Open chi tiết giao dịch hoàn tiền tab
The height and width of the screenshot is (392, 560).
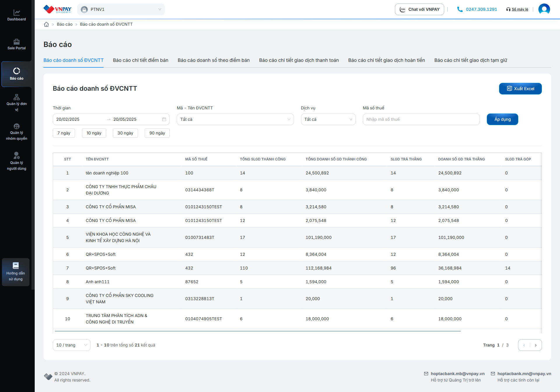pos(386,60)
